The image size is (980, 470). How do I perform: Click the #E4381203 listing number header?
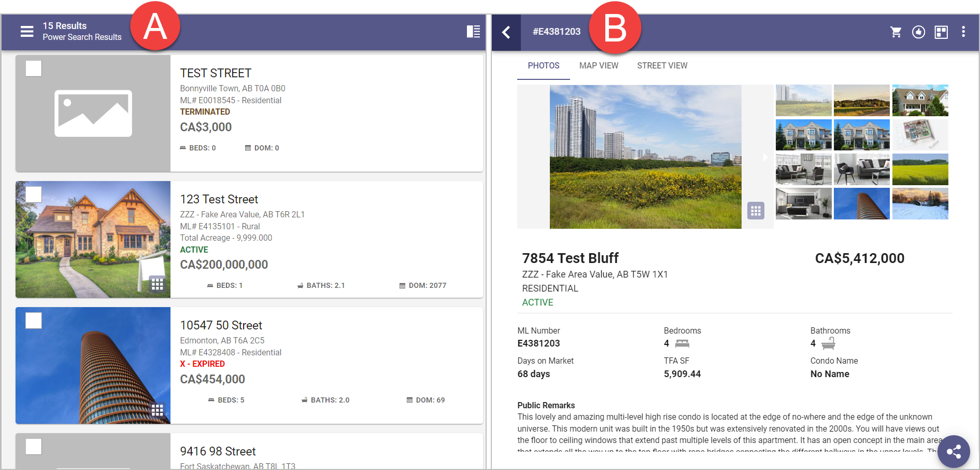557,32
